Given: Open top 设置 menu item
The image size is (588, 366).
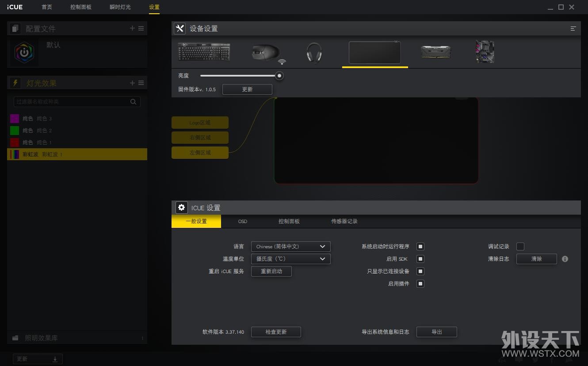Looking at the screenshot, I should [154, 7].
